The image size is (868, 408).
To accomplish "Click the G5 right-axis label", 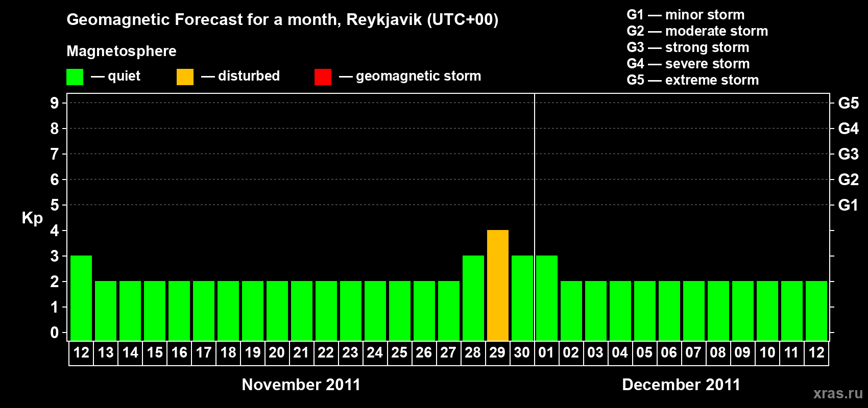I will [x=849, y=103].
